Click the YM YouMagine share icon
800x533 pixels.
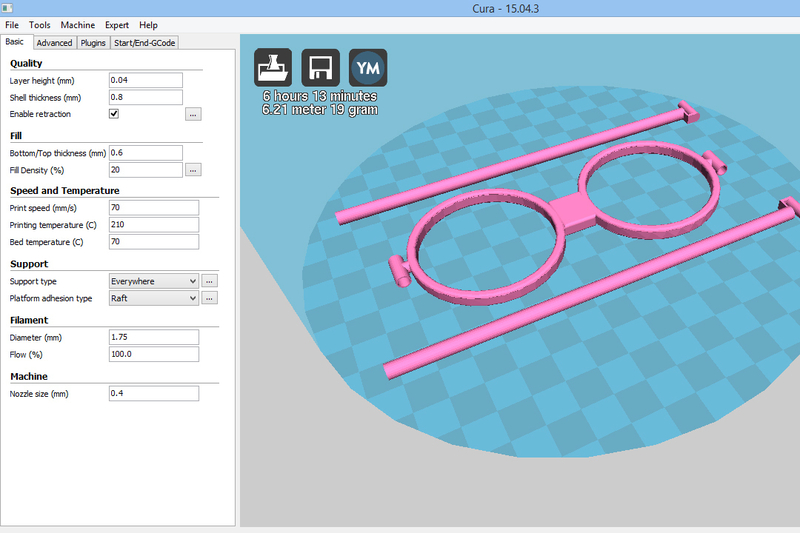point(368,67)
